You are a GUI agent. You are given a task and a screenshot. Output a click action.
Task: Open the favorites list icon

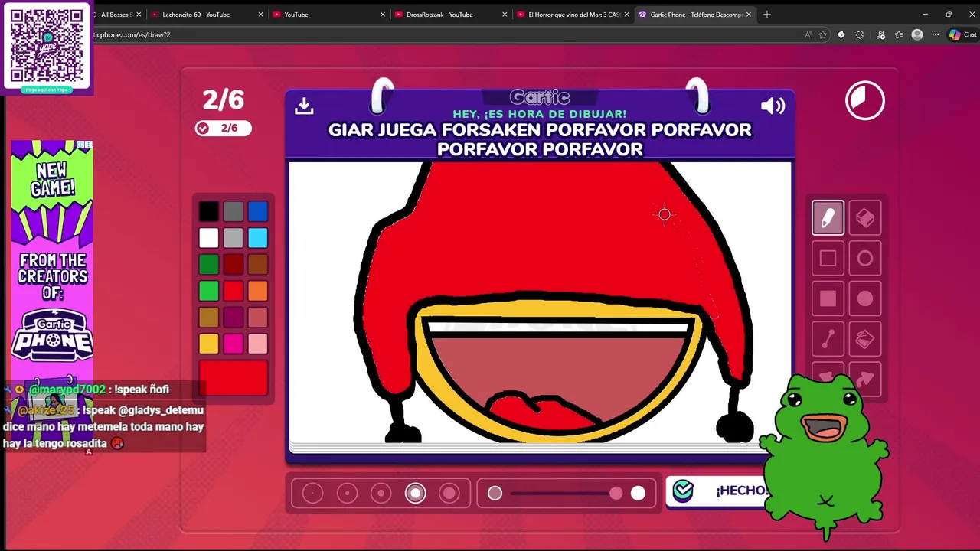(x=899, y=34)
